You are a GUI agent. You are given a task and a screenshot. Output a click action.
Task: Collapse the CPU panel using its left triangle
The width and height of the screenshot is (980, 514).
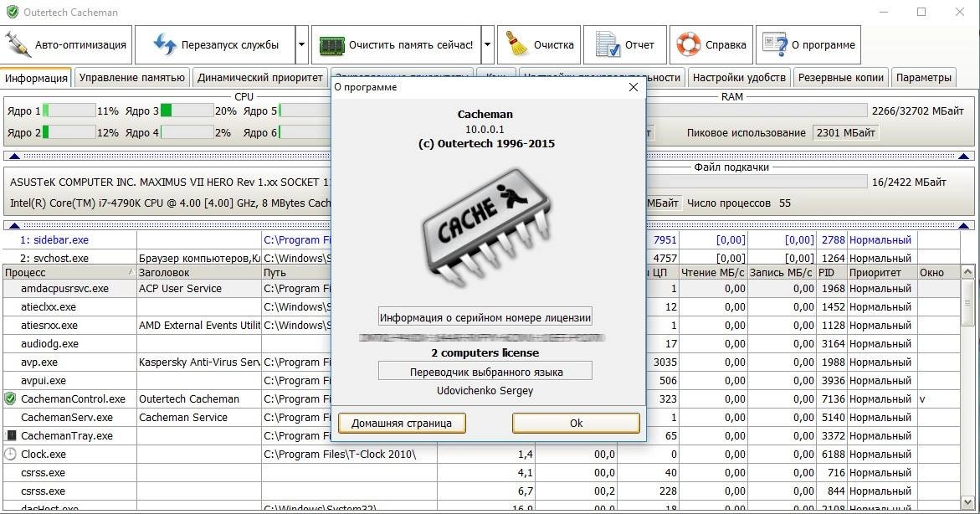(15, 156)
